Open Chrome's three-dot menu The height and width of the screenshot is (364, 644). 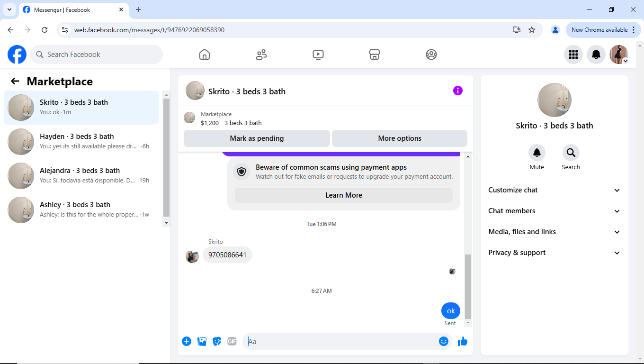point(634,30)
